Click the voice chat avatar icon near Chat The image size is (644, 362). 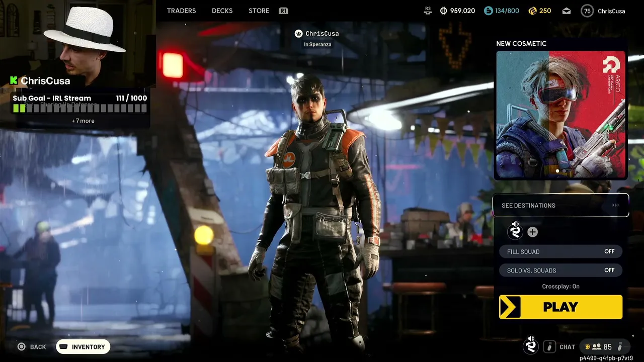(x=530, y=345)
